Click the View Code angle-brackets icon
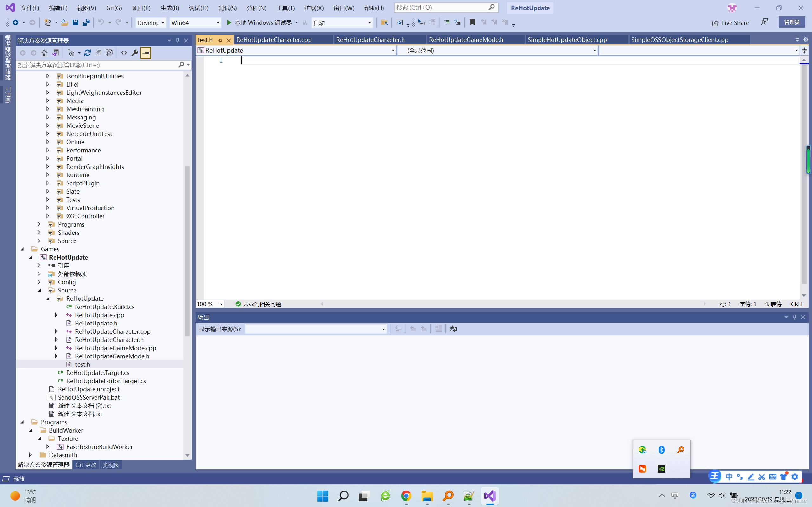The height and width of the screenshot is (507, 812). coord(124,53)
